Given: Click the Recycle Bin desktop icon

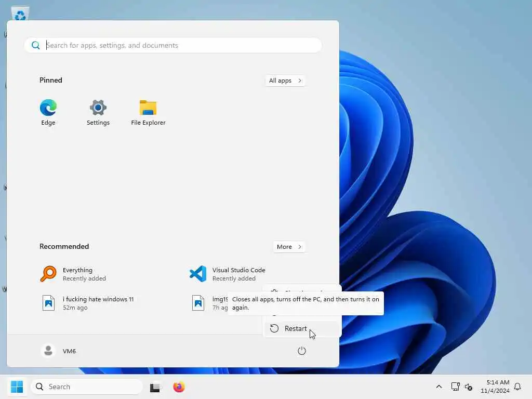Looking at the screenshot, I should (x=20, y=14).
